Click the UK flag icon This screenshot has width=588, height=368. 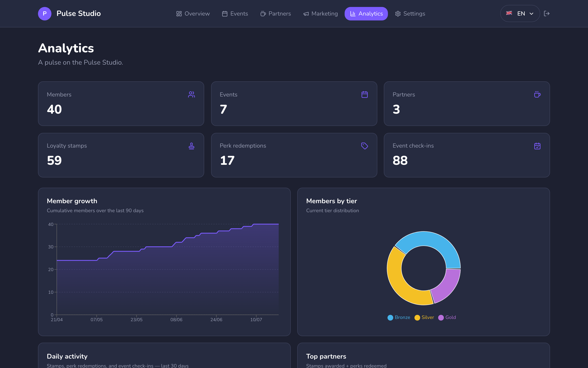[509, 13]
